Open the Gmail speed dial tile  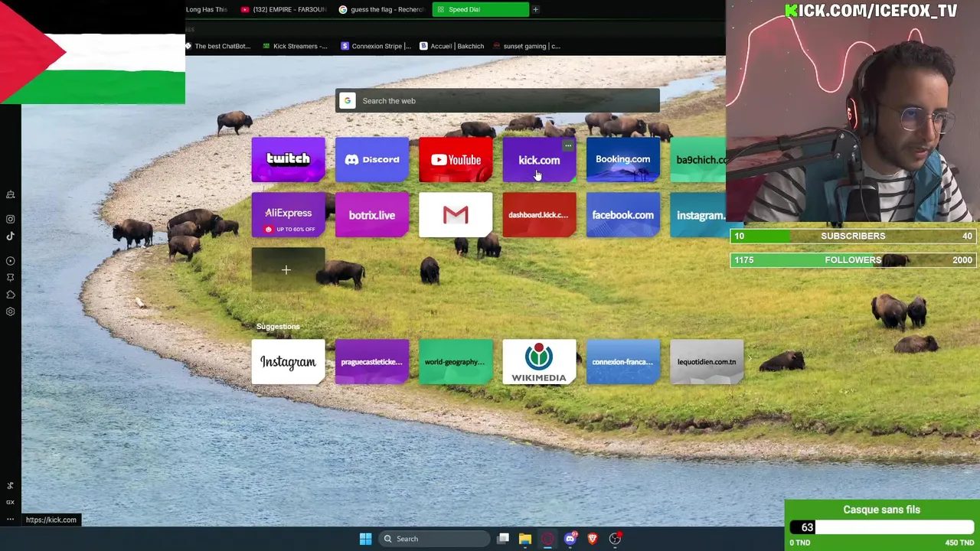456,215
